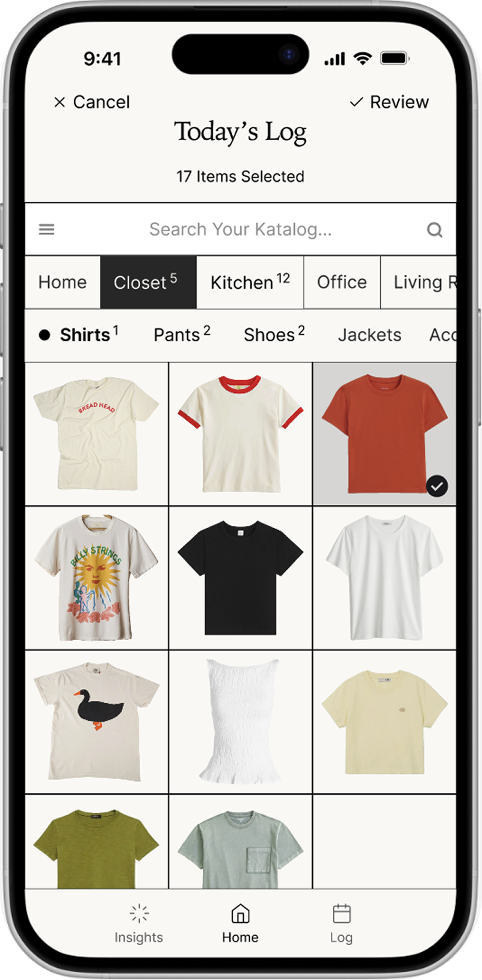Filter by Pants subcategory

coord(182,334)
